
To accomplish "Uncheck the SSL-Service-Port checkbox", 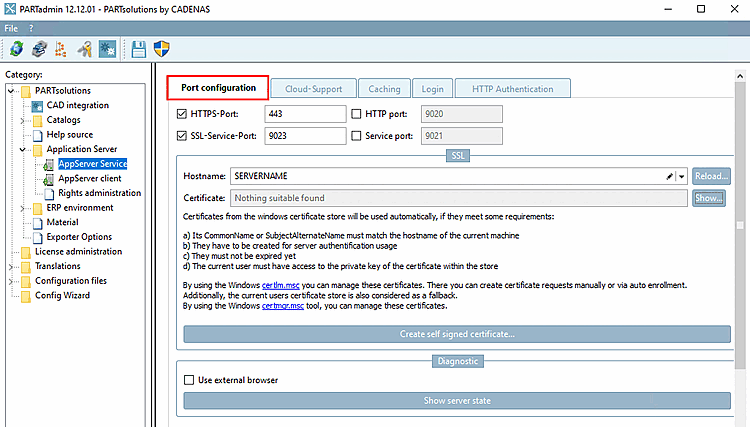I will click(181, 136).
